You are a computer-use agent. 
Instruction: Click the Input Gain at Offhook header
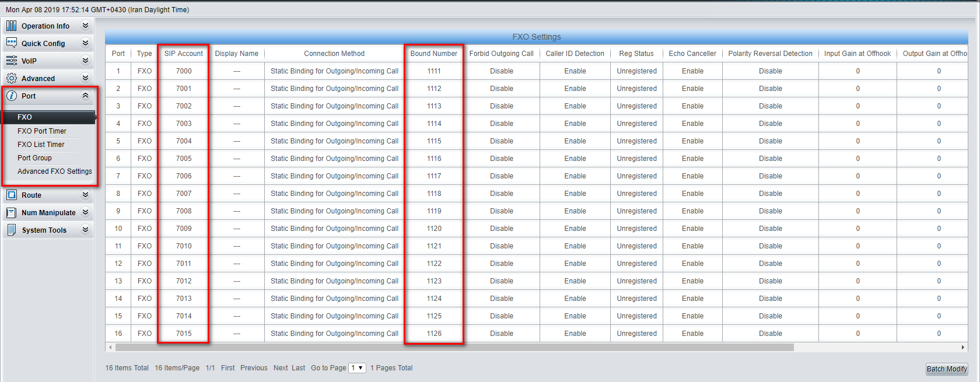tap(857, 54)
